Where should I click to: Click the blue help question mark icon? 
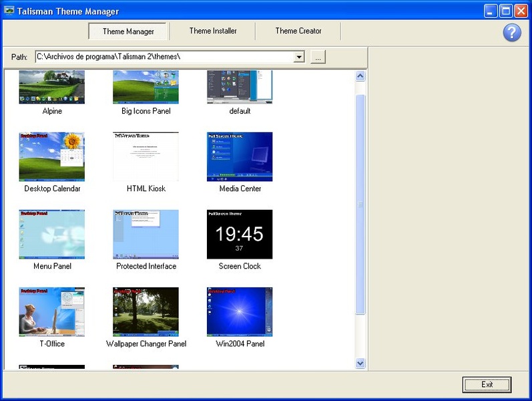click(x=511, y=32)
